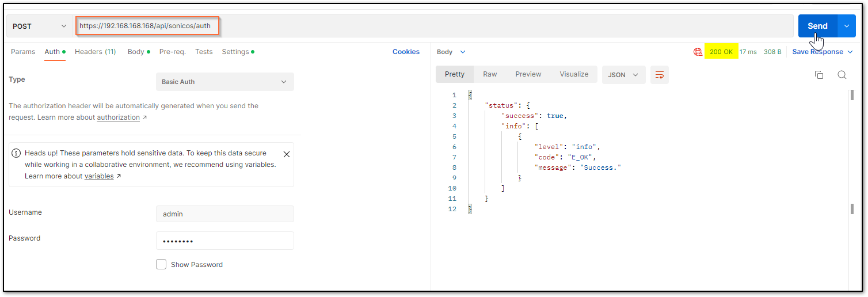The width and height of the screenshot is (868, 297).
Task: Open the Visualize response tab
Action: 574,74
